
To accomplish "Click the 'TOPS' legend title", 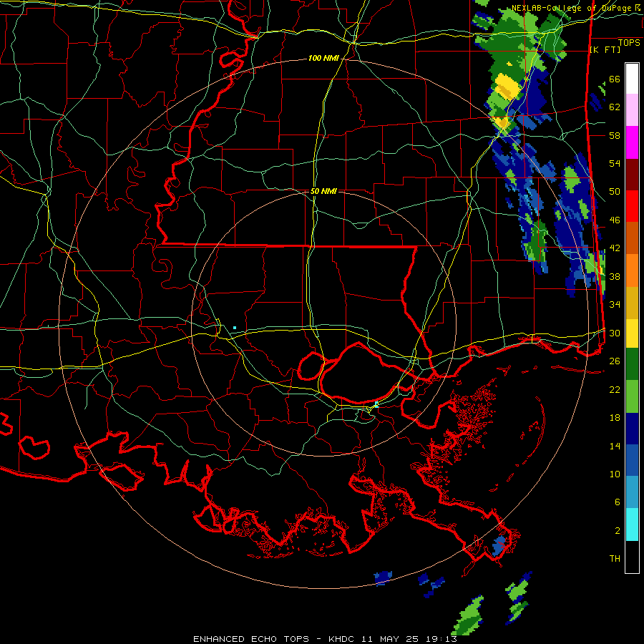I will [x=629, y=42].
